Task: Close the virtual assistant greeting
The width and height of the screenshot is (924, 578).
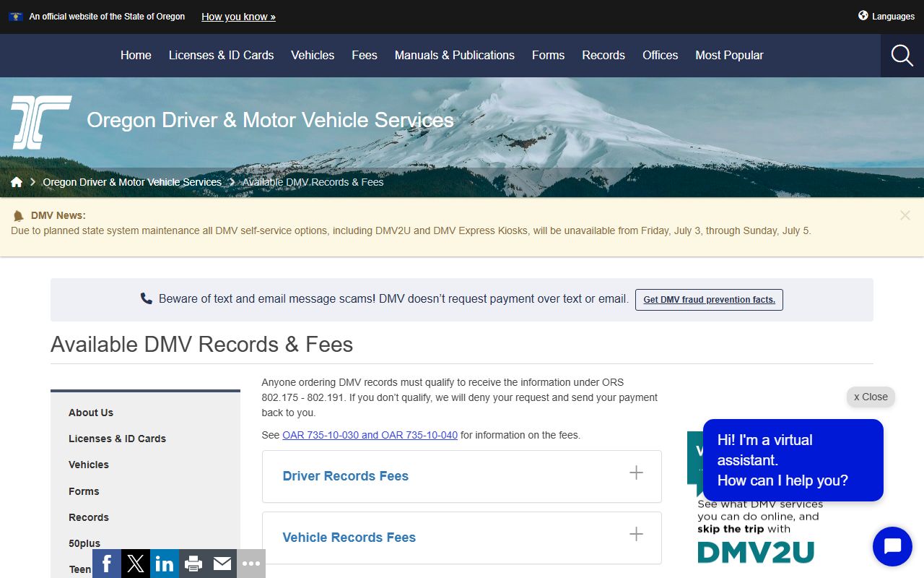Action: coord(871,397)
